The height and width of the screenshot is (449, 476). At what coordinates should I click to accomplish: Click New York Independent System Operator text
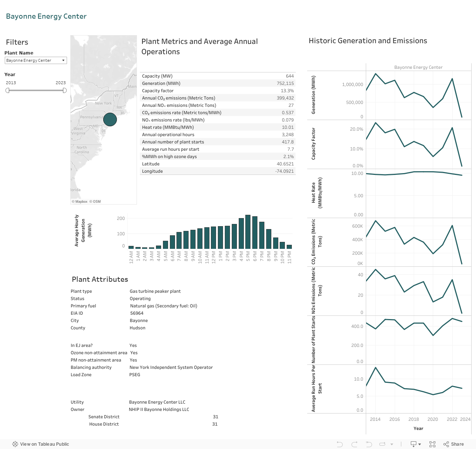[x=171, y=367]
